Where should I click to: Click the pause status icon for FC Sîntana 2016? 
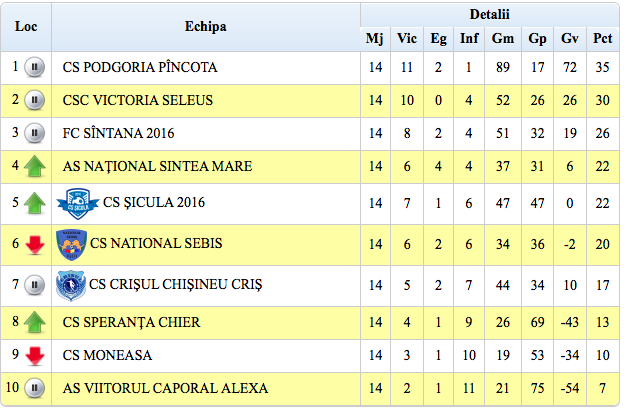coord(35,133)
